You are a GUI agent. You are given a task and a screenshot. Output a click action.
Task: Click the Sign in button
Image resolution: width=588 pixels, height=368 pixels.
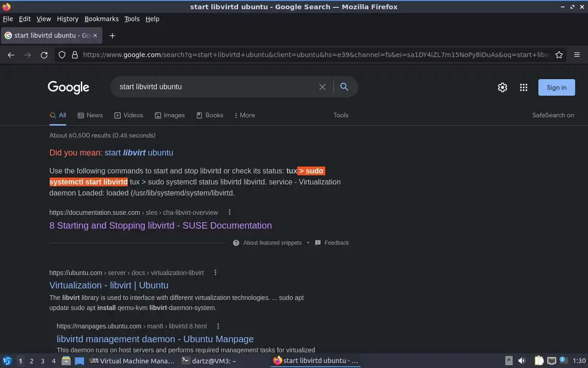(x=556, y=87)
